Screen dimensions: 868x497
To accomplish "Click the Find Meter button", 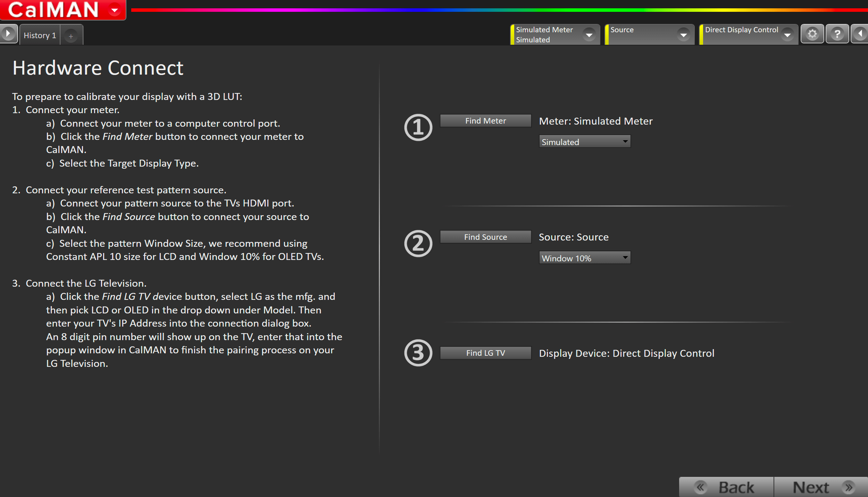I will pos(485,121).
